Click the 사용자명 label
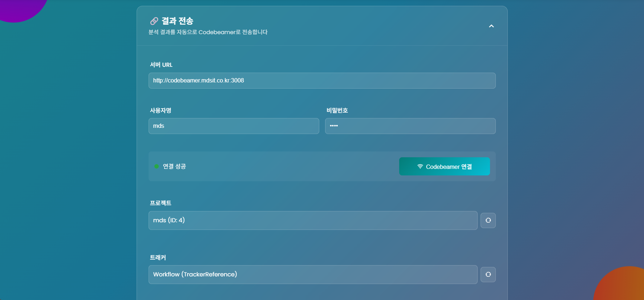Image resolution: width=644 pixels, height=300 pixels. pyautogui.click(x=161, y=110)
